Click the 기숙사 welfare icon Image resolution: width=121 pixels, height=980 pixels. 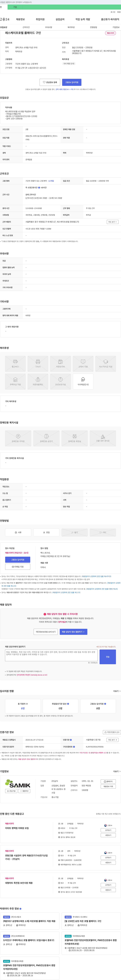[x=38, y=364]
